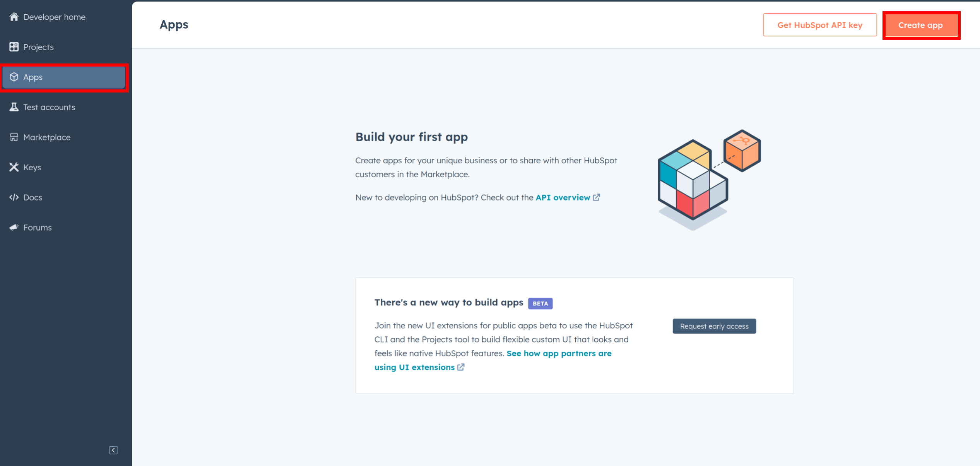Open Marketplace section
This screenshot has width=980, height=466.
click(46, 137)
